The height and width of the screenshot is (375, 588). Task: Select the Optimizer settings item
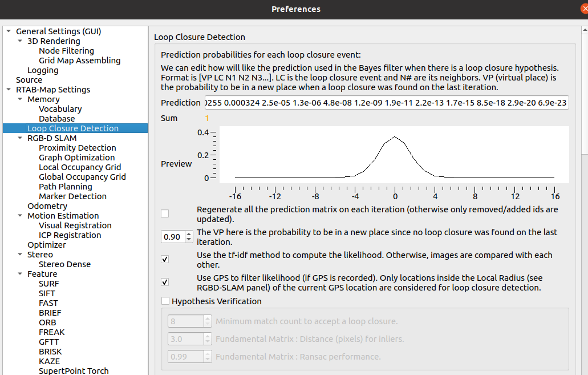(47, 245)
